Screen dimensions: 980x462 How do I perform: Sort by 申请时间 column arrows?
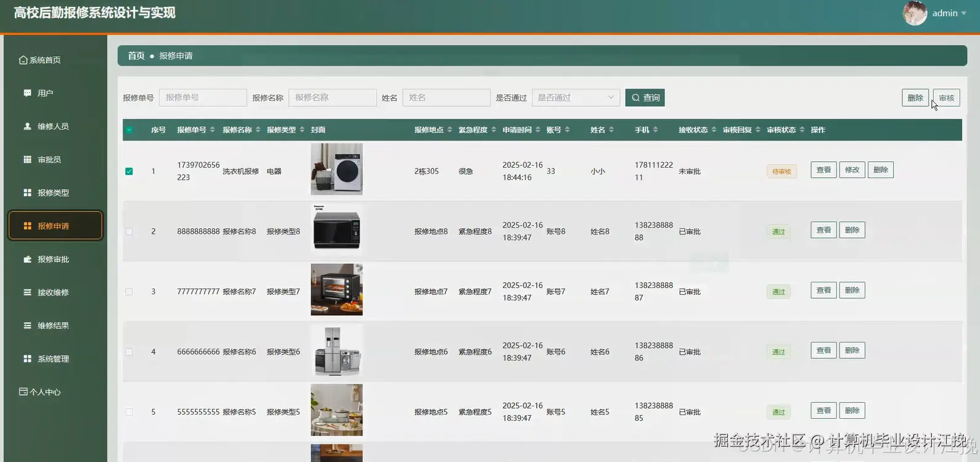pyautogui.click(x=537, y=130)
